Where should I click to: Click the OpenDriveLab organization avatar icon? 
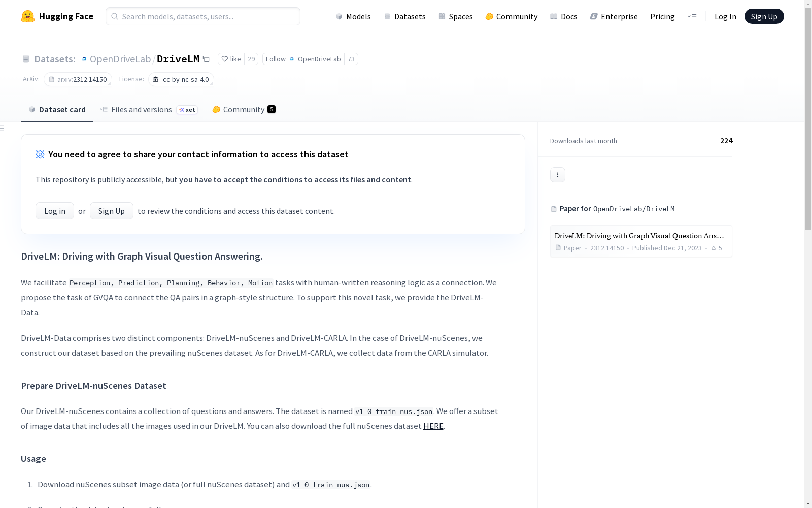click(x=84, y=59)
